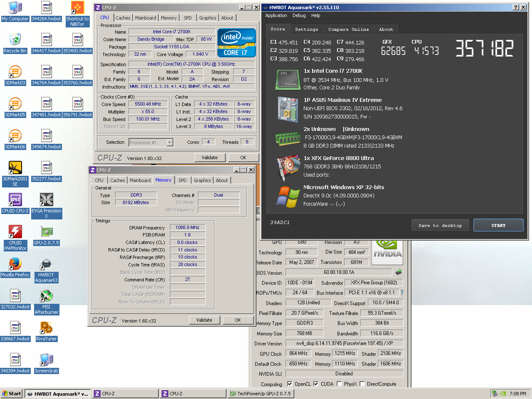Click Validate in top CPU-Z window
The width and height of the screenshot is (532, 399).
pyautogui.click(x=209, y=158)
